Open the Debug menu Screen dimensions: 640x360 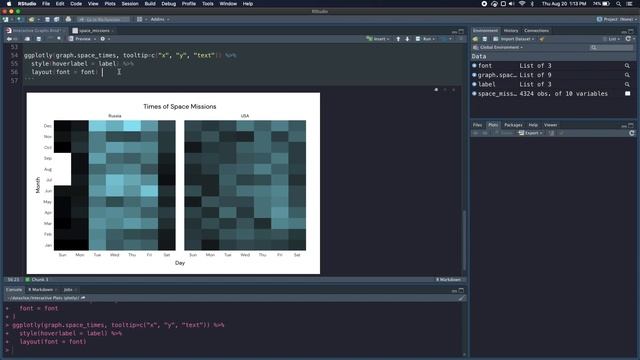[x=168, y=4]
